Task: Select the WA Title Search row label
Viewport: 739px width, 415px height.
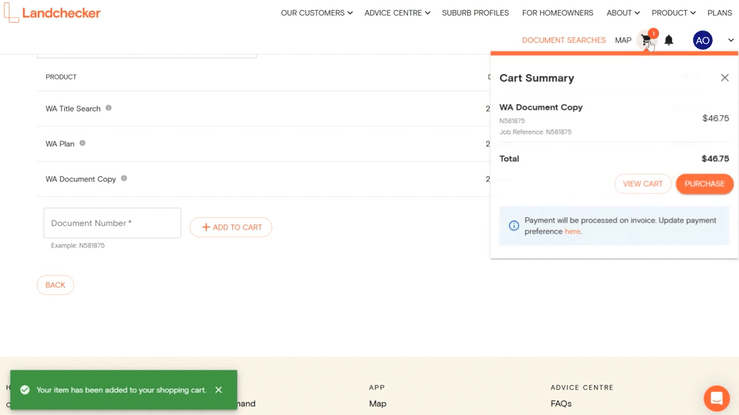Action: tap(73, 109)
